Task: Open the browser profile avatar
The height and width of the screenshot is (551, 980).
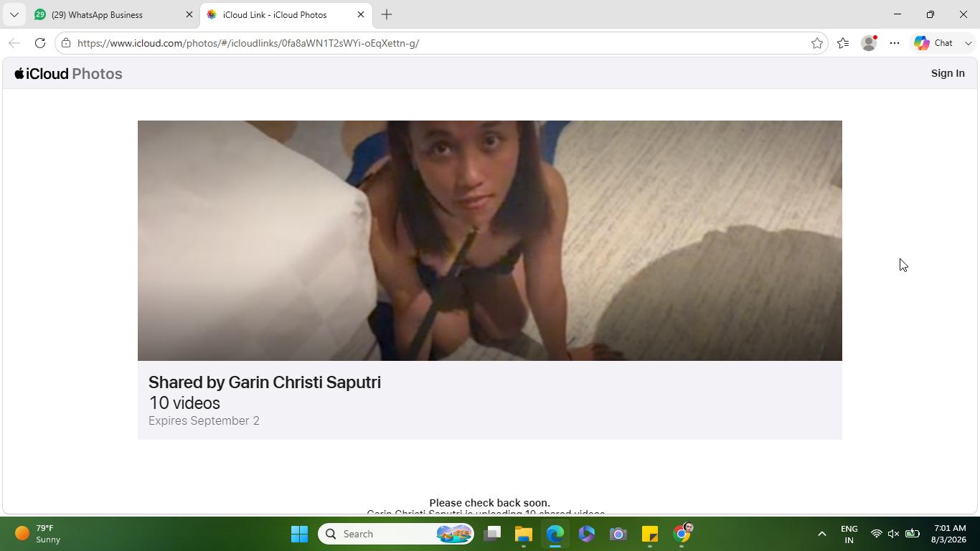Action: (x=869, y=43)
